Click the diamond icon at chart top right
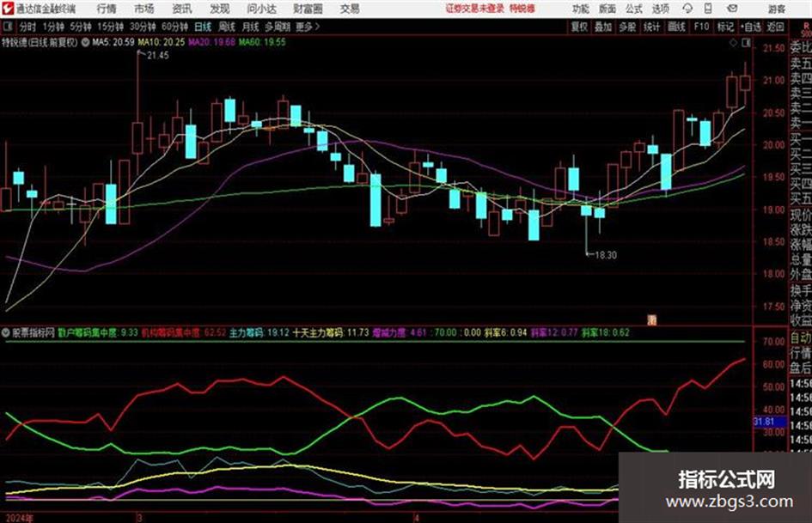Viewport: 812px width, 523px height. 733,44
